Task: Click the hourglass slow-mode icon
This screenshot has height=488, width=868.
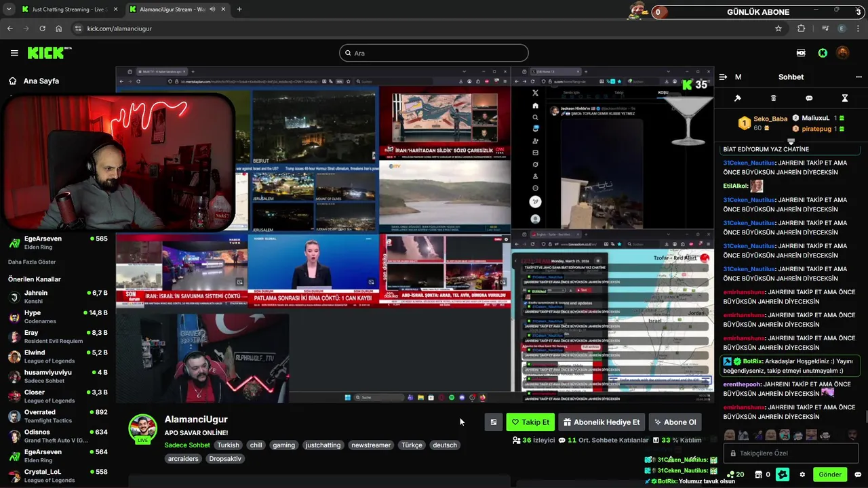Action: [845, 98]
